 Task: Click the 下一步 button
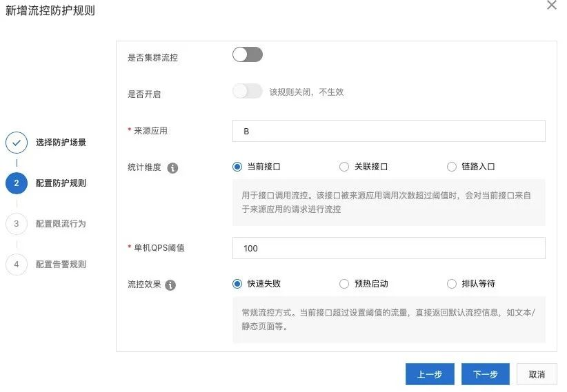485,374
